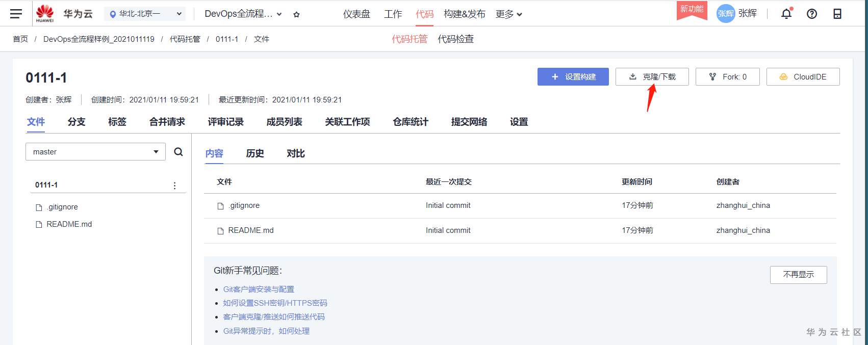Click the 张辉 username in the header
The height and width of the screenshot is (345, 868).
tap(748, 14)
